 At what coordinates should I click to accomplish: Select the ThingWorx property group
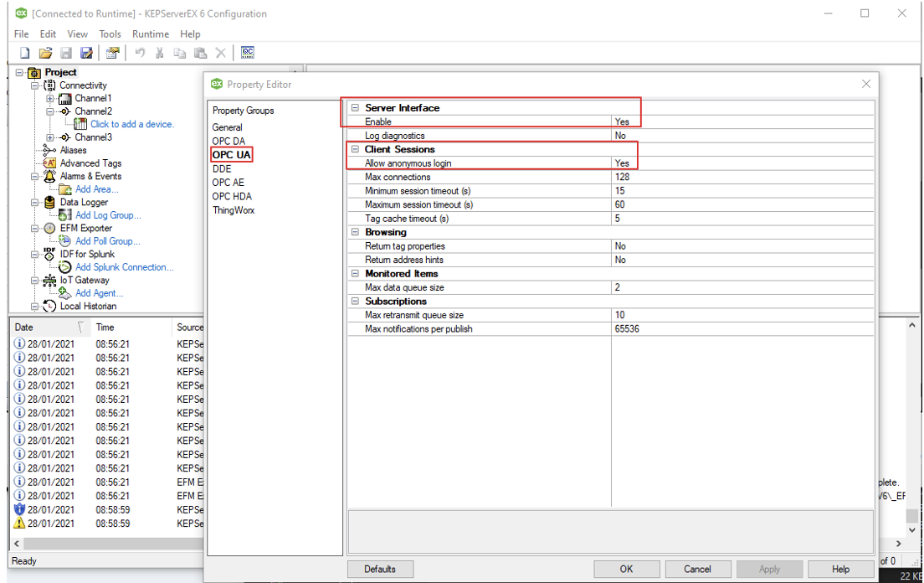point(234,210)
